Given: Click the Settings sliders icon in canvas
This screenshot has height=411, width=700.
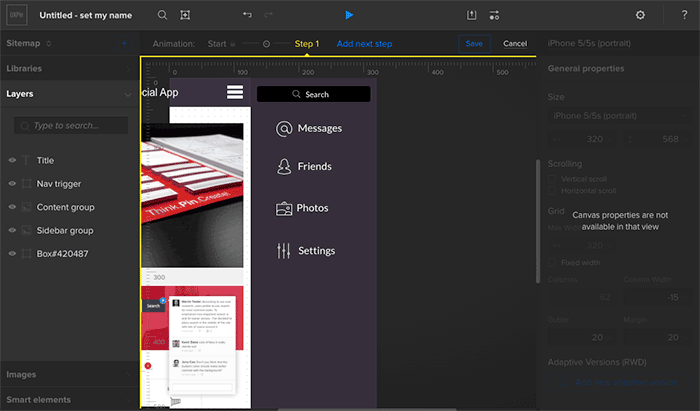Looking at the screenshot, I should click(283, 251).
